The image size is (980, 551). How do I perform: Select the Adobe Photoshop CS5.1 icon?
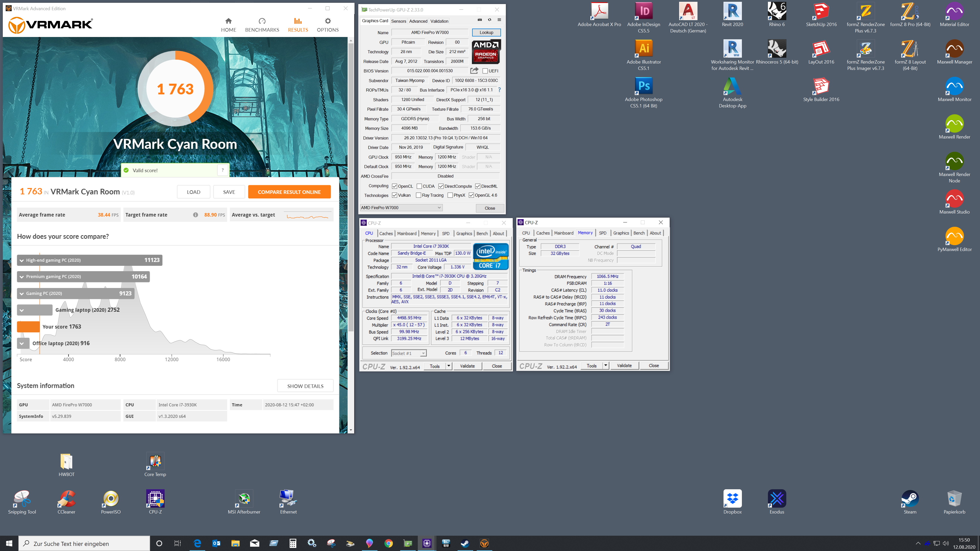tap(644, 93)
